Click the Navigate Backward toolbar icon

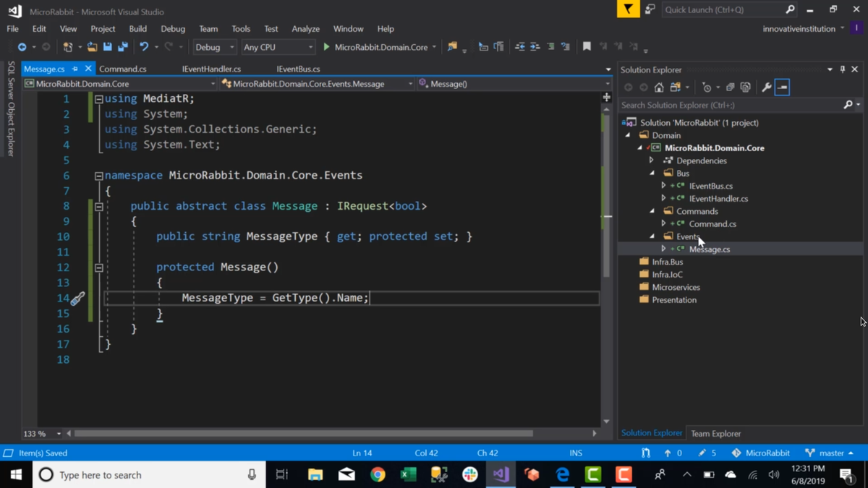pyautogui.click(x=22, y=47)
